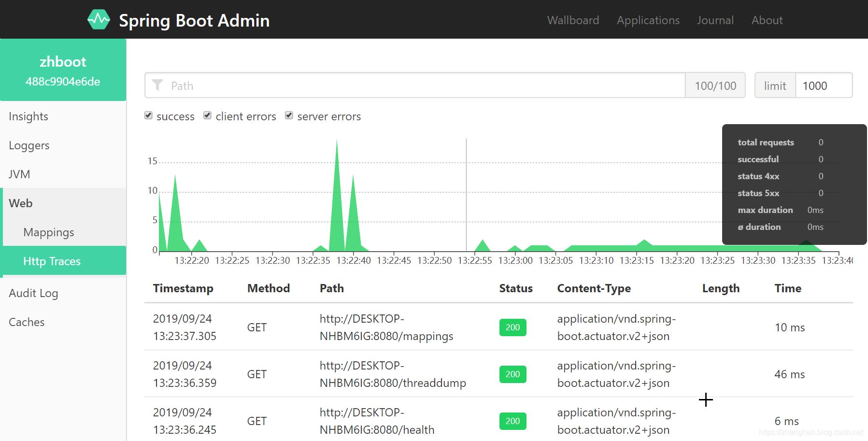Open the Audit Log section
The width and height of the screenshot is (868, 441).
pos(33,293)
